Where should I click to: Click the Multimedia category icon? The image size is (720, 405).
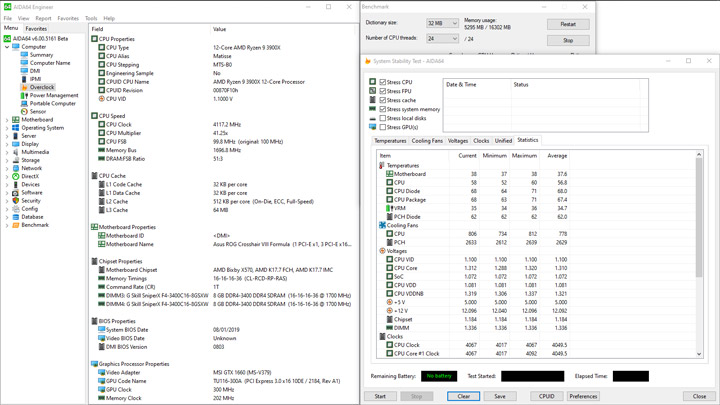(x=16, y=152)
